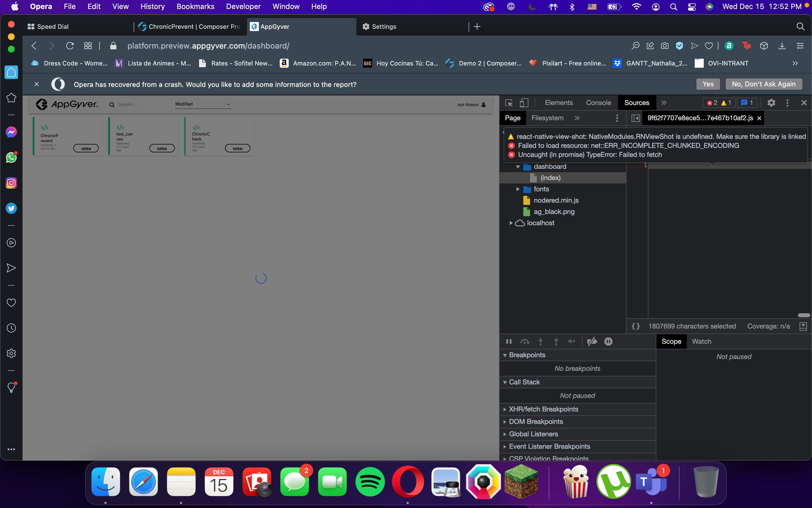
Task: Open Downloads arrow icon in toolbar
Action: pyautogui.click(x=782, y=46)
